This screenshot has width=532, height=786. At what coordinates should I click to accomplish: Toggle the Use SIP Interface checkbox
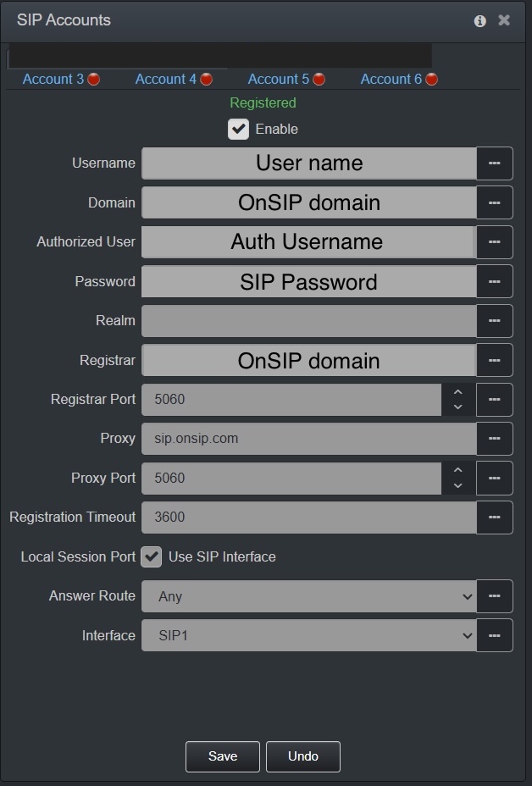(152, 557)
